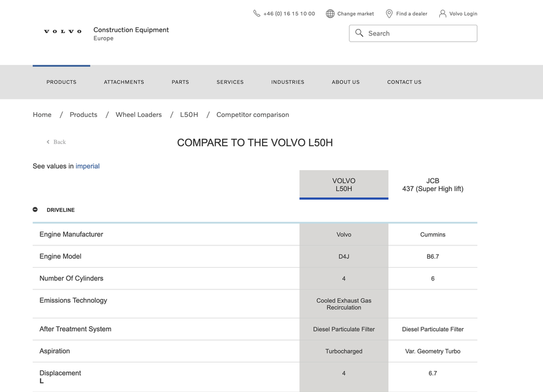This screenshot has height=392, width=543.
Task: Click the JCB cylinder count 6
Action: point(433,279)
